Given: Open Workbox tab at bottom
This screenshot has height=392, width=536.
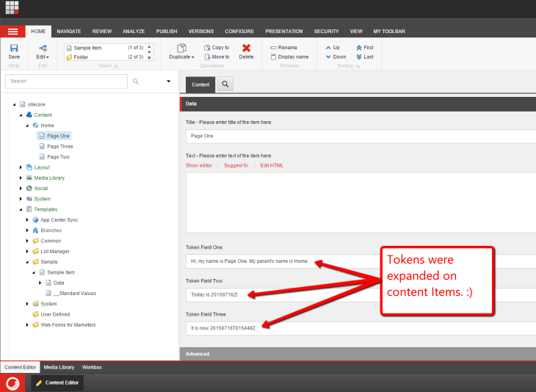Looking at the screenshot, I should [92, 366].
